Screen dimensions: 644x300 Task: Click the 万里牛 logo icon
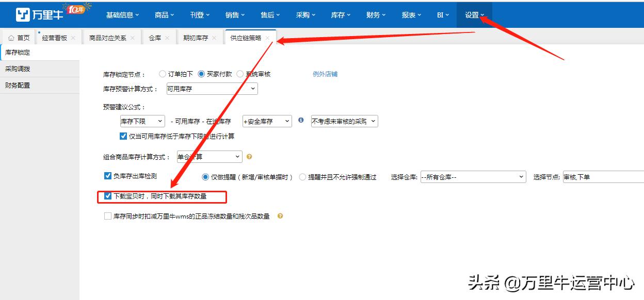[x=24, y=14]
